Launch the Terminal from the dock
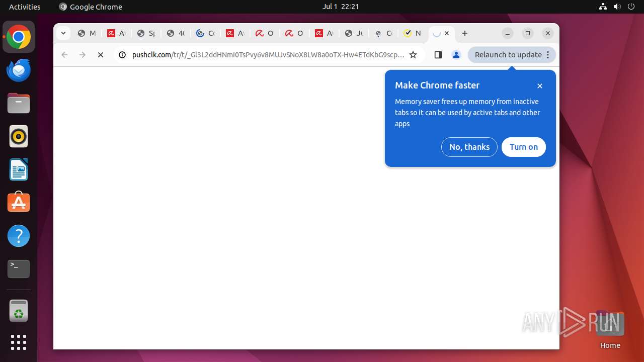The width and height of the screenshot is (644, 362). tap(19, 269)
